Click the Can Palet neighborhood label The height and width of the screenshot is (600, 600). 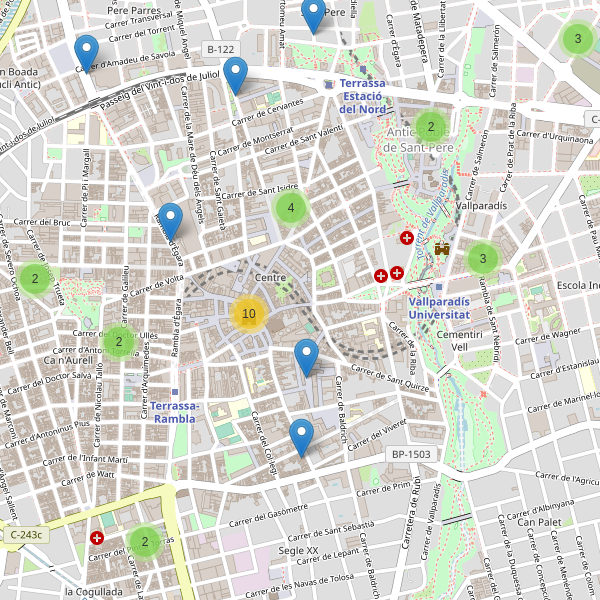tap(540, 522)
